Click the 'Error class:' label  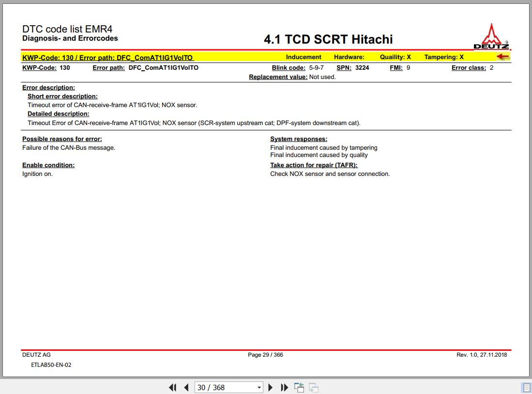[x=469, y=67]
